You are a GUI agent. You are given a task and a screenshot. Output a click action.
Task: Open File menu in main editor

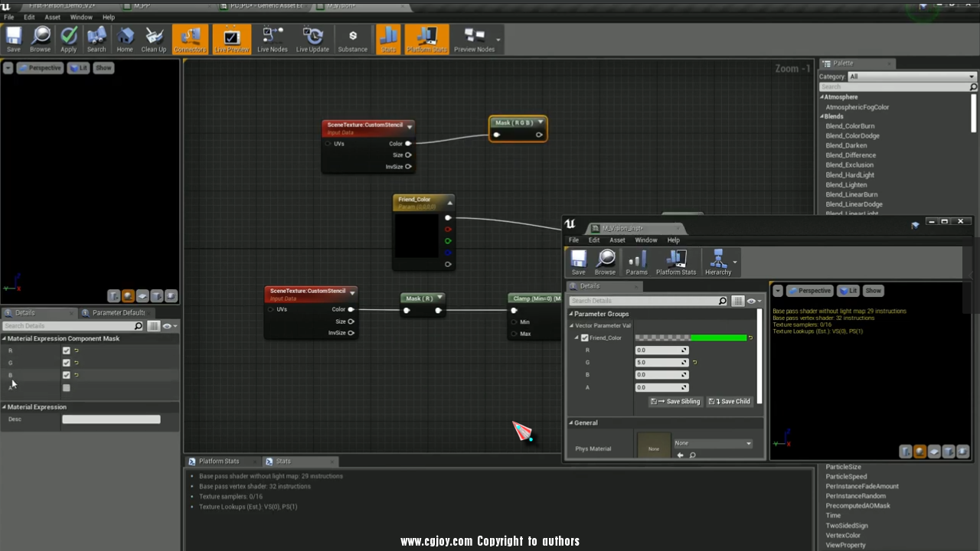coord(9,17)
